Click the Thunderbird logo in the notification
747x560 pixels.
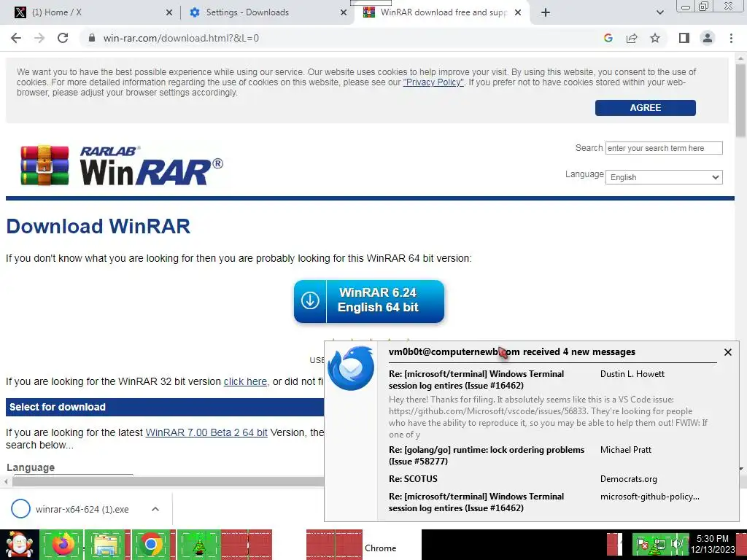351,368
